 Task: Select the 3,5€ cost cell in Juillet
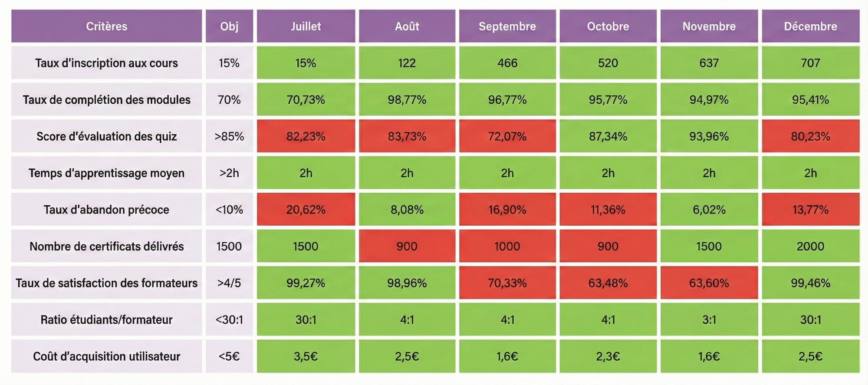pyautogui.click(x=306, y=356)
